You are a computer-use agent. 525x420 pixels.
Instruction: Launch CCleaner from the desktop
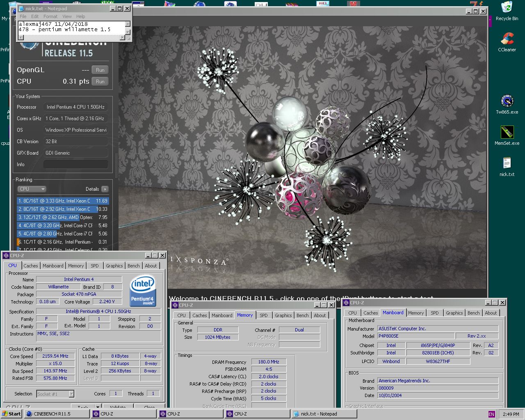pyautogui.click(x=507, y=42)
